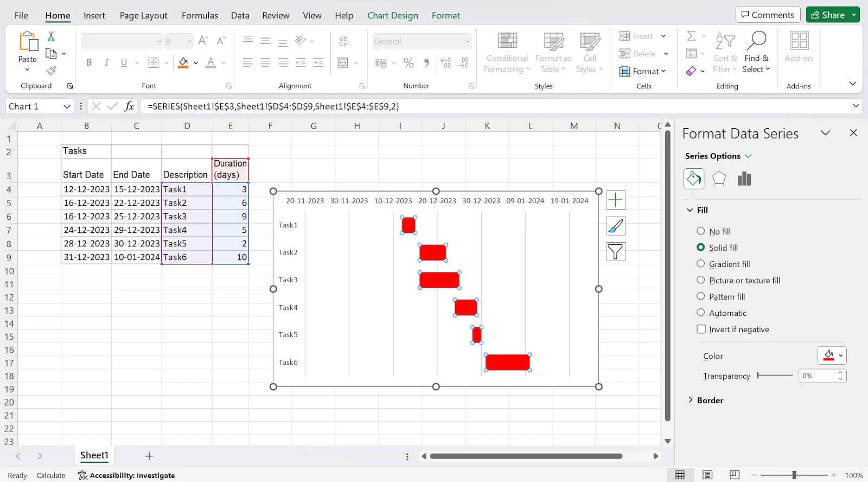Screen dimensions: 868x482
Task: Select the No fill radio button
Action: pos(701,231)
